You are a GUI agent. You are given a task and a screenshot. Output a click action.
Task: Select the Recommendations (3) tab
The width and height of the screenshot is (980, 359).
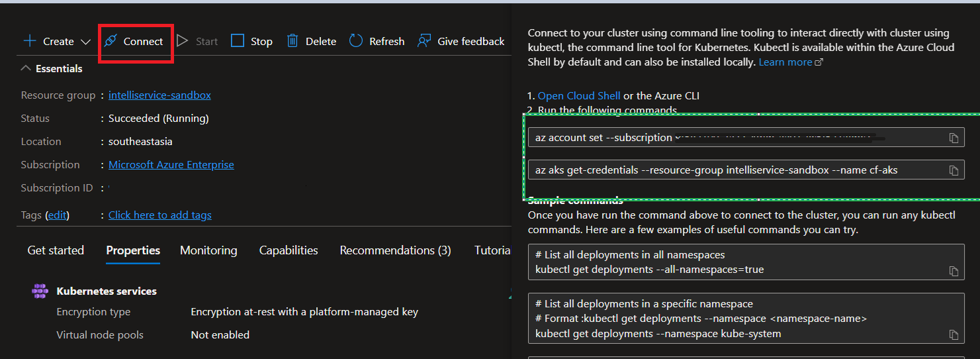point(395,250)
